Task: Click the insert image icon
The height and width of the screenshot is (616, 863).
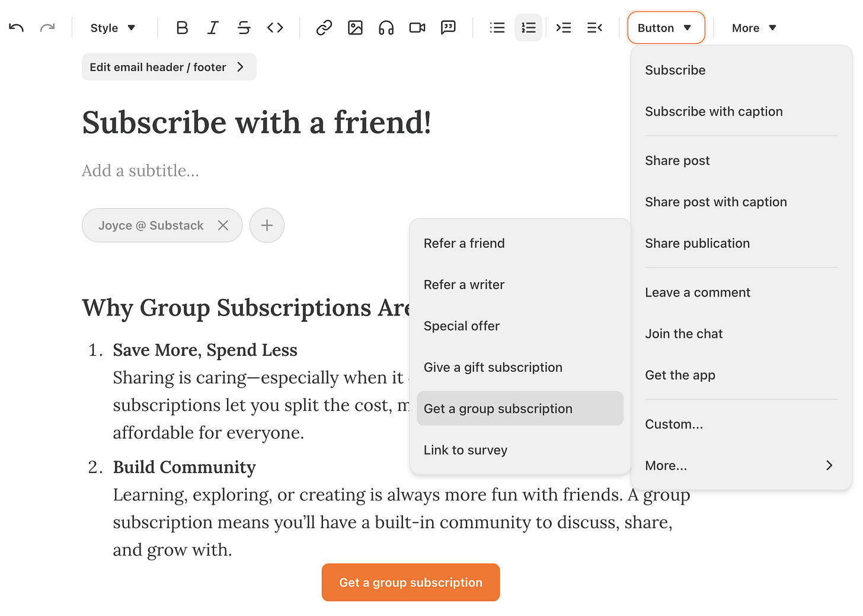Action: click(355, 27)
